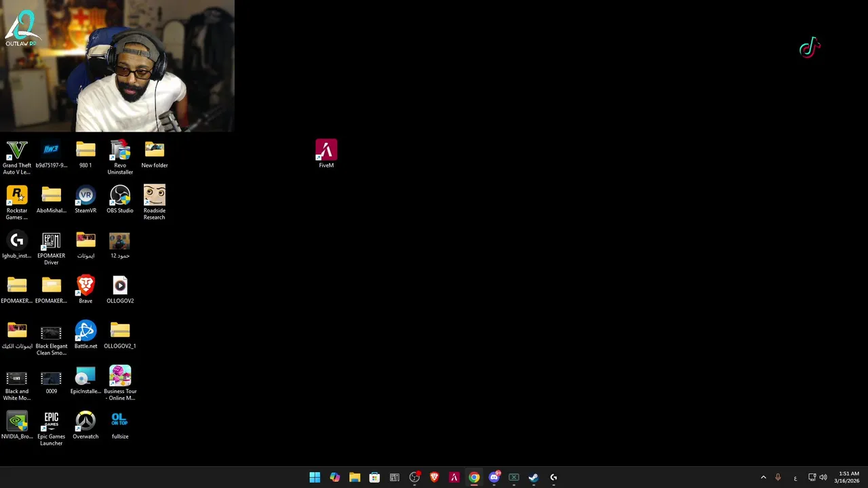Select the lghub_inst... installer icon
This screenshot has height=488, width=868.
(x=17, y=245)
